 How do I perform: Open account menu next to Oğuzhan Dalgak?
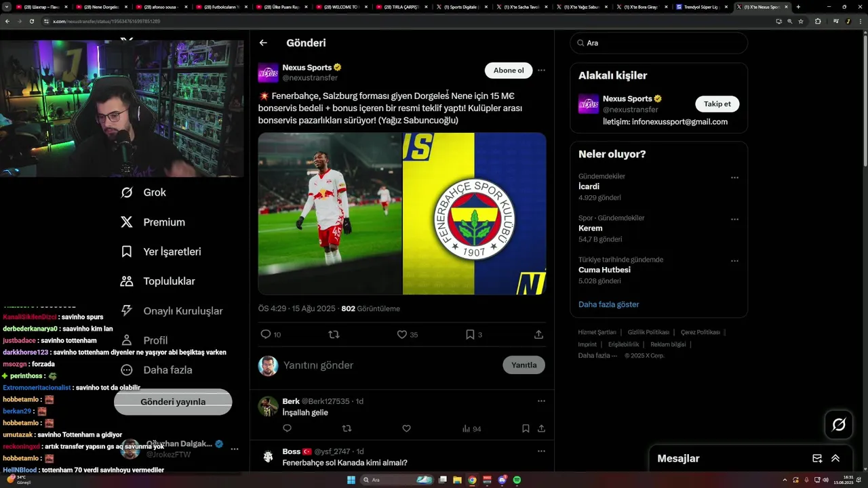point(235,449)
